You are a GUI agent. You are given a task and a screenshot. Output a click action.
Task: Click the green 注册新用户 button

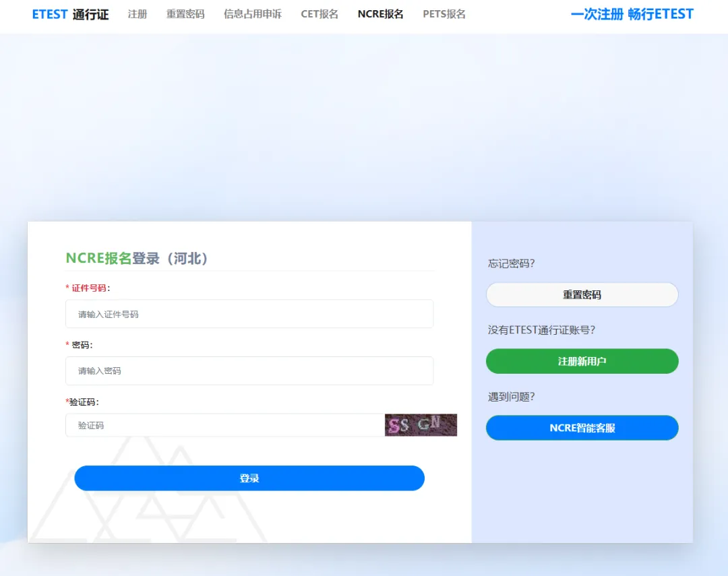[582, 361]
